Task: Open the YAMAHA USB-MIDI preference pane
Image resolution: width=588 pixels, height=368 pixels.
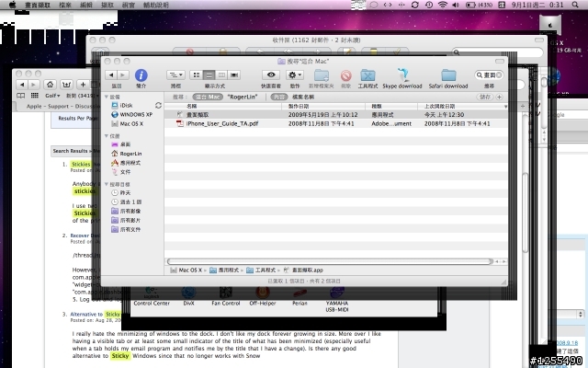Action: 337,300
